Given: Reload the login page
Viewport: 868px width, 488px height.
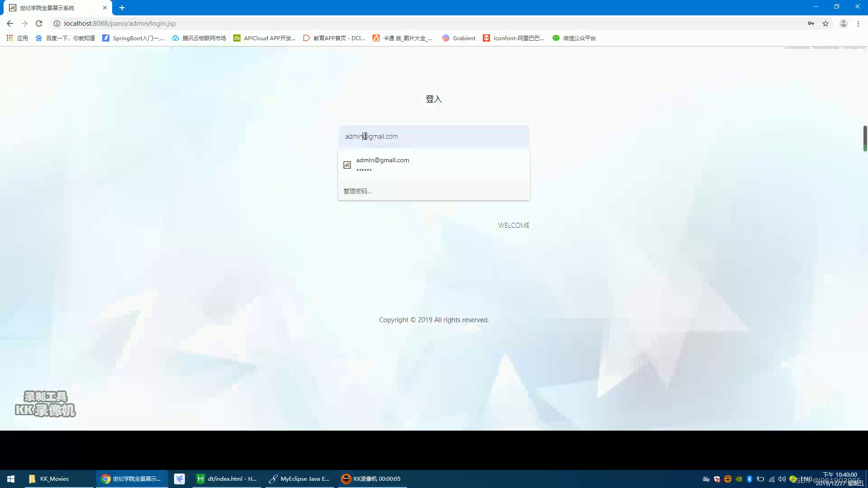Looking at the screenshot, I should [38, 23].
